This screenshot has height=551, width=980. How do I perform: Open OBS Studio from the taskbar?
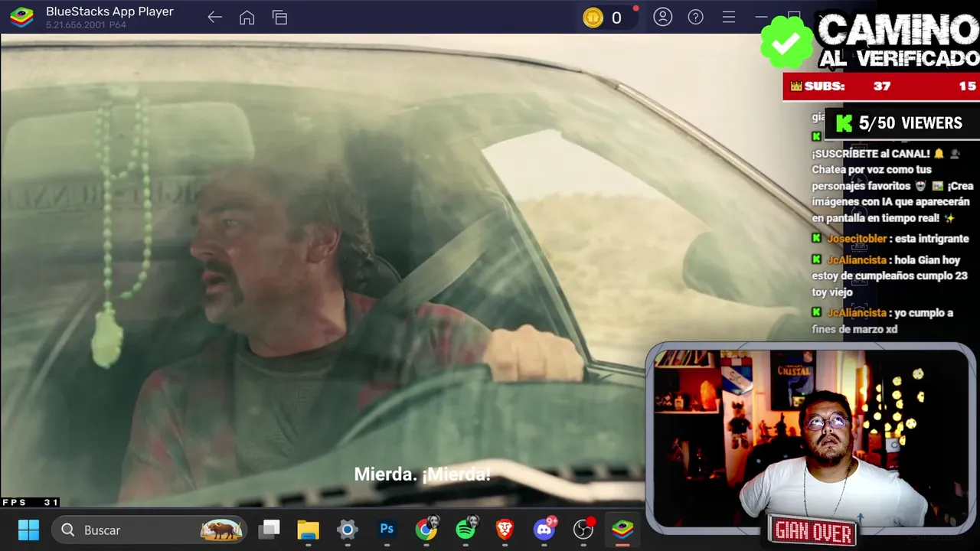tap(583, 530)
